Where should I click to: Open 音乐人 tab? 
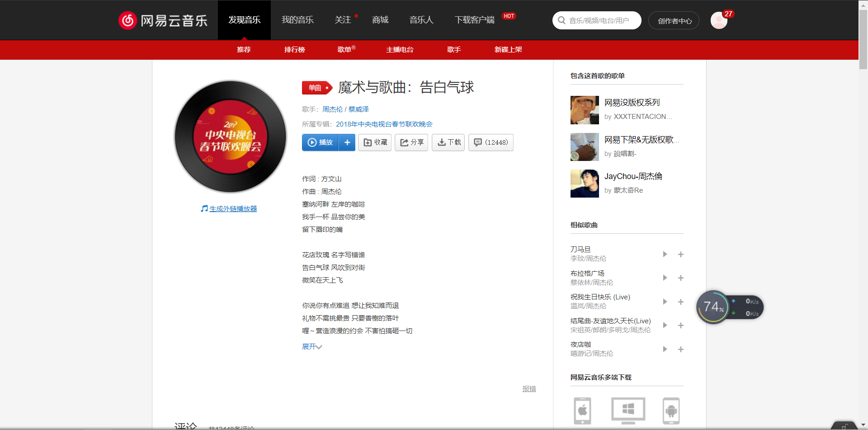click(x=421, y=20)
